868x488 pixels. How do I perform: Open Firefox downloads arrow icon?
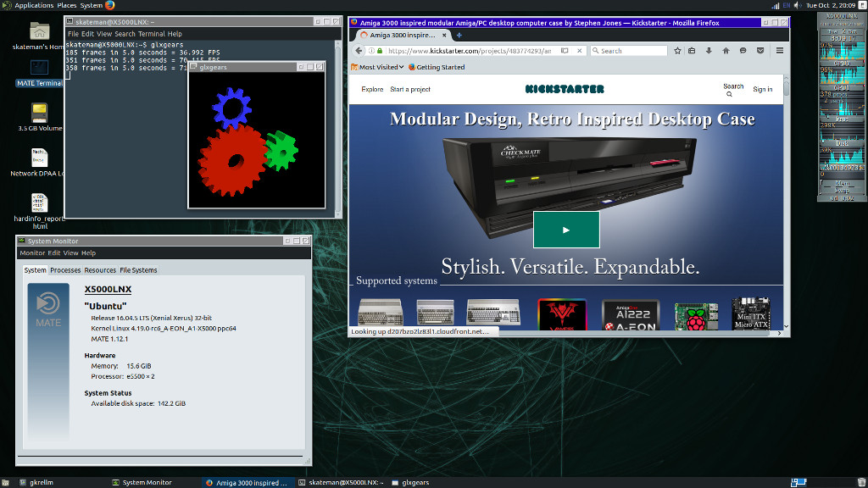tap(709, 50)
